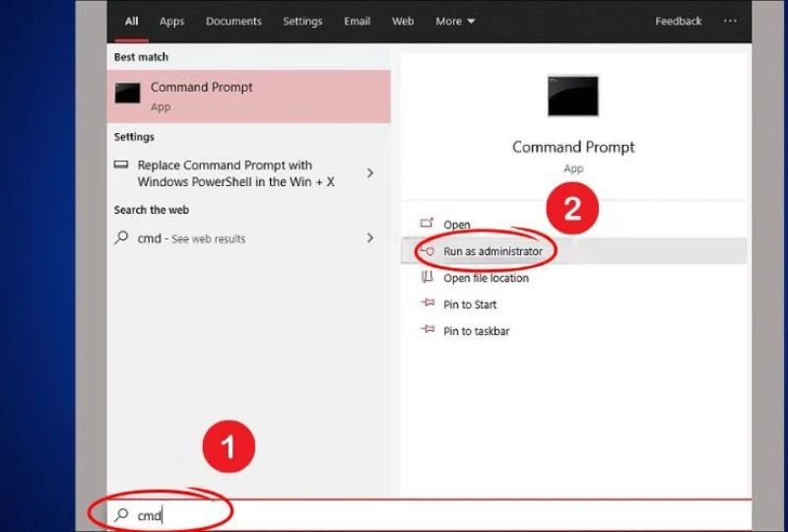Choose Open in the preview pane
This screenshot has width=788, height=532.
click(457, 225)
